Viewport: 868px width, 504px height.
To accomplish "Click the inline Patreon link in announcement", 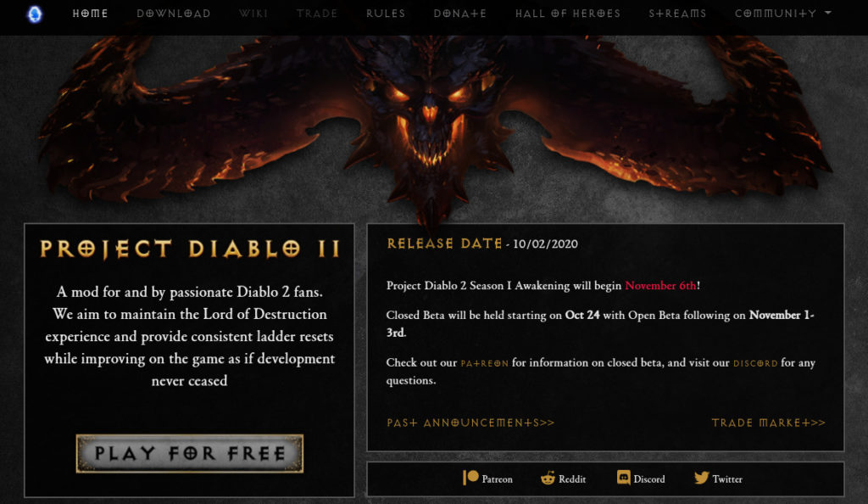I will coord(484,363).
